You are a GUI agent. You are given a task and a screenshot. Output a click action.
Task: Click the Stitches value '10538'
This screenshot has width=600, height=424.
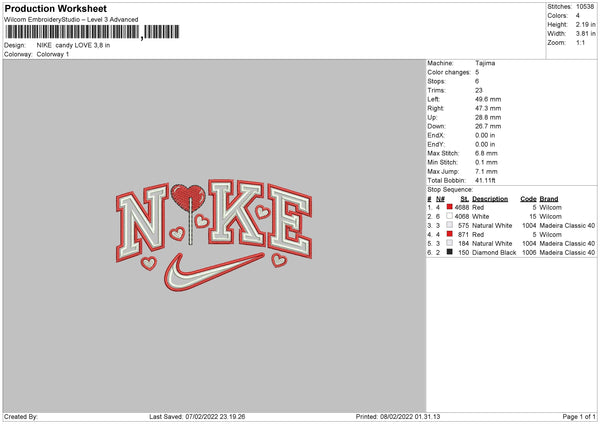(x=585, y=7)
